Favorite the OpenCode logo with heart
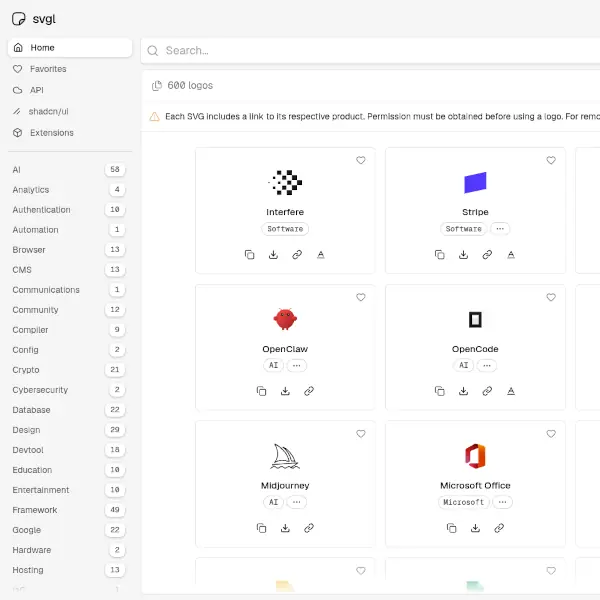Viewport: 600px width, 600px height. [551, 297]
